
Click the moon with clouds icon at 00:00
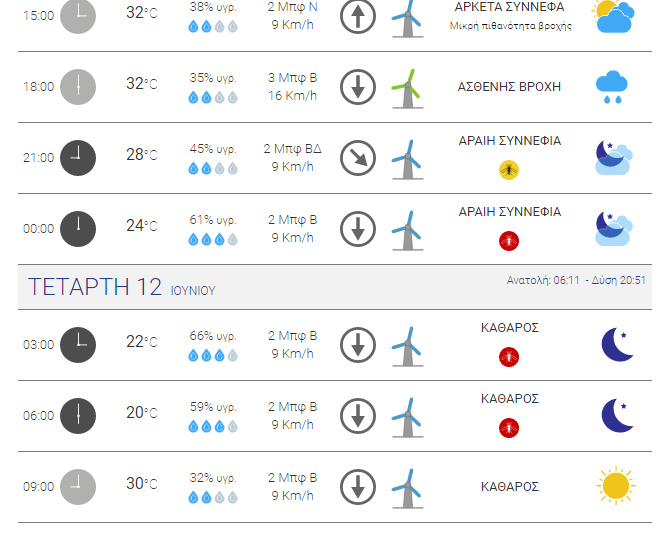[614, 229]
